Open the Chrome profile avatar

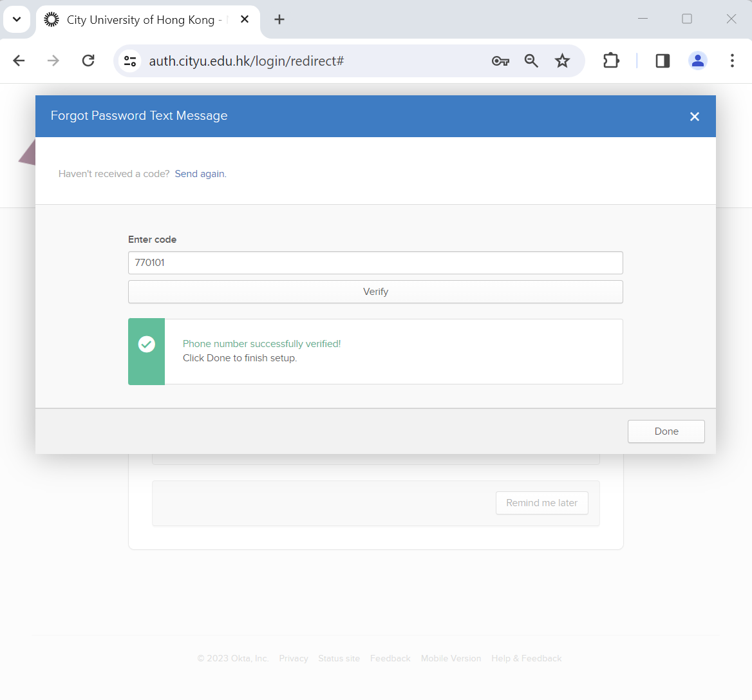pyautogui.click(x=697, y=61)
